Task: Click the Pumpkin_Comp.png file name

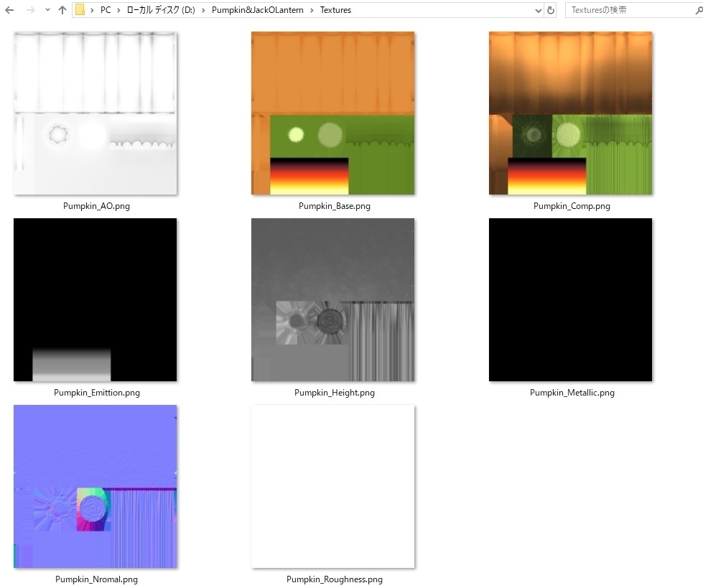Action: [x=572, y=206]
